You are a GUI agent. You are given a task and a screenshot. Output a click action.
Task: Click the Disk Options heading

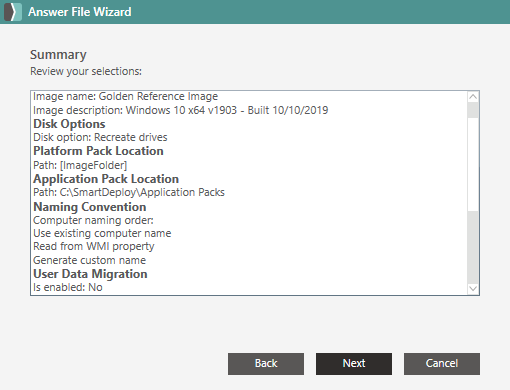point(69,124)
